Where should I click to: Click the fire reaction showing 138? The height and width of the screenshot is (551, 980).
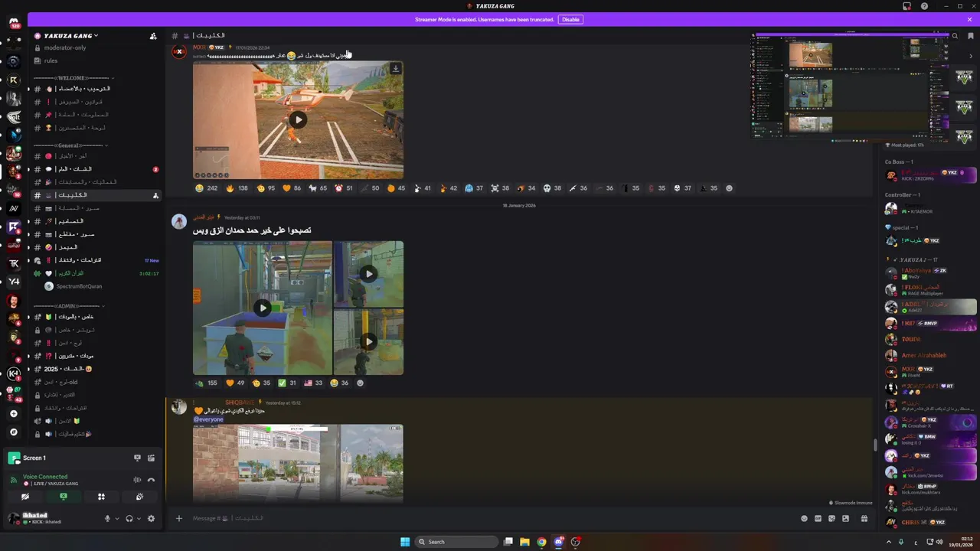[x=237, y=188]
